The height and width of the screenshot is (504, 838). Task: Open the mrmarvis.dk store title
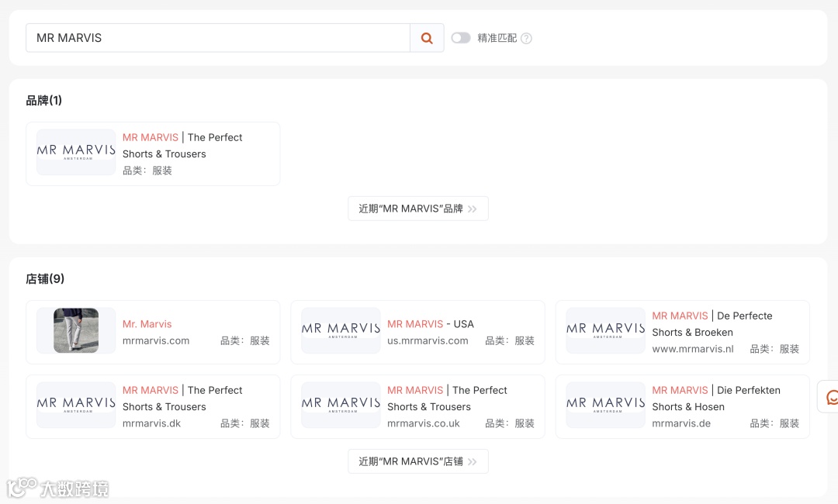click(182, 399)
